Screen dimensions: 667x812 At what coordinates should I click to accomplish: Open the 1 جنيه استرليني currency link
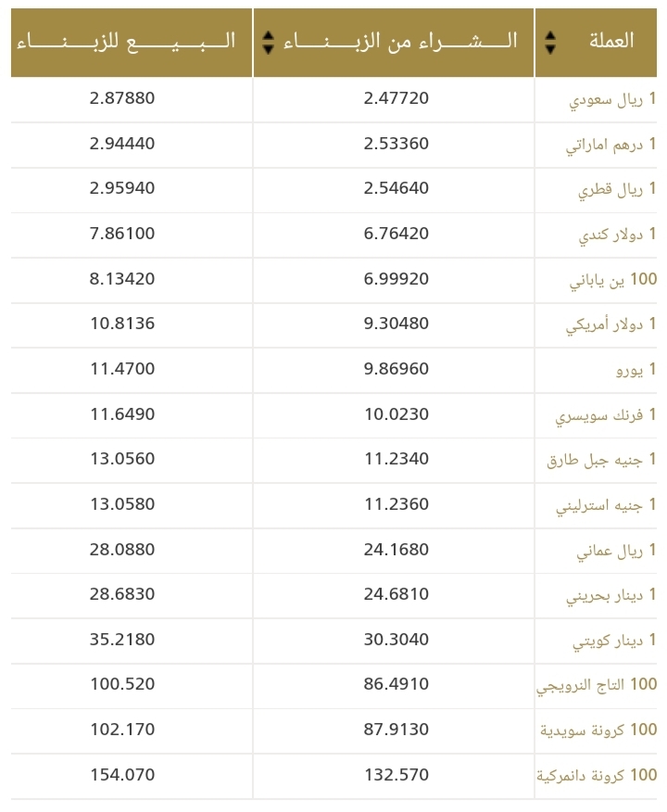(606, 505)
